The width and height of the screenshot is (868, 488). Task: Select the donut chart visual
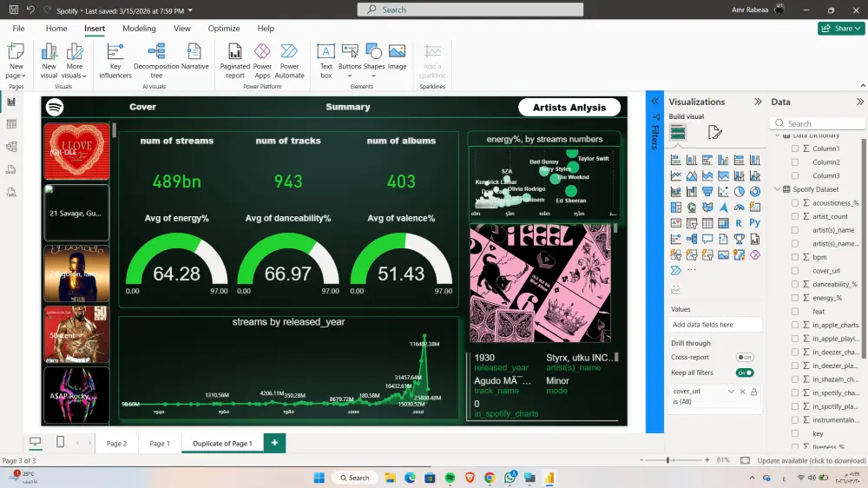pyautogui.click(x=755, y=192)
